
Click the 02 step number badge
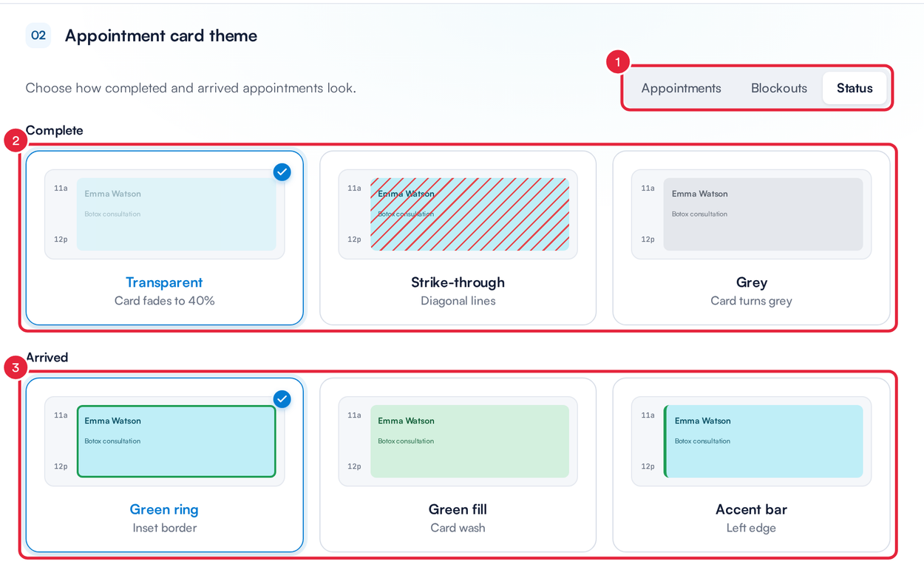[x=38, y=35]
